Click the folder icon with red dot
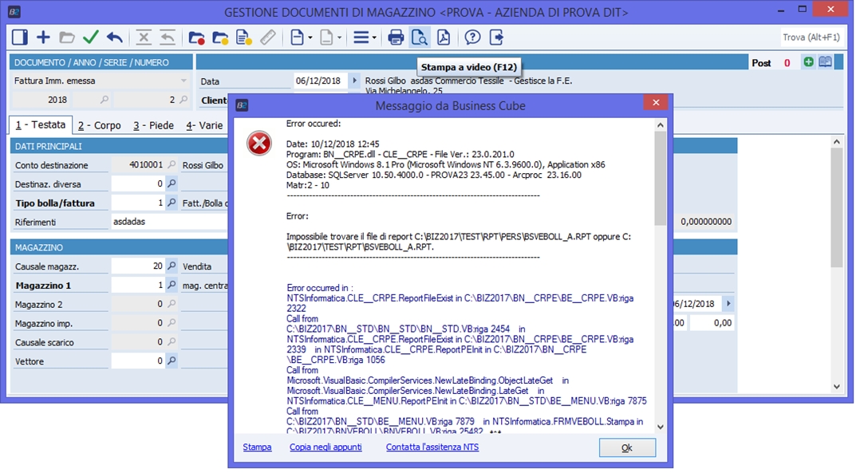 pyautogui.click(x=196, y=37)
